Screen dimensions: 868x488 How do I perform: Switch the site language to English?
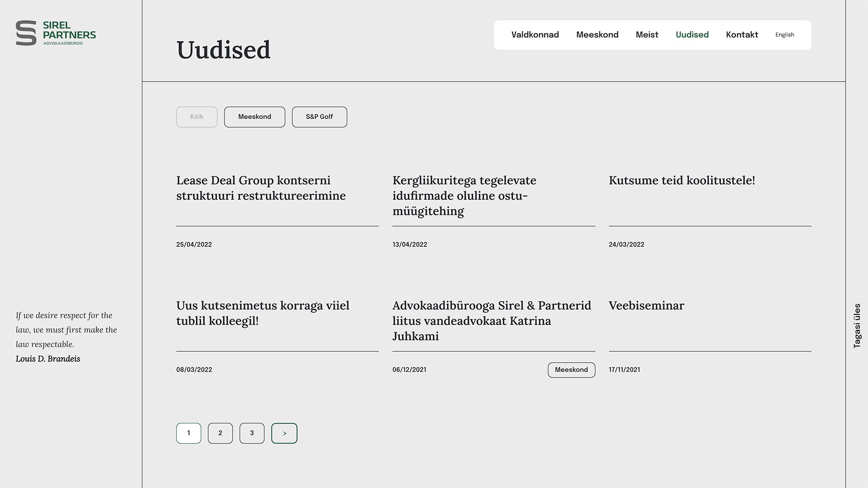click(x=784, y=34)
